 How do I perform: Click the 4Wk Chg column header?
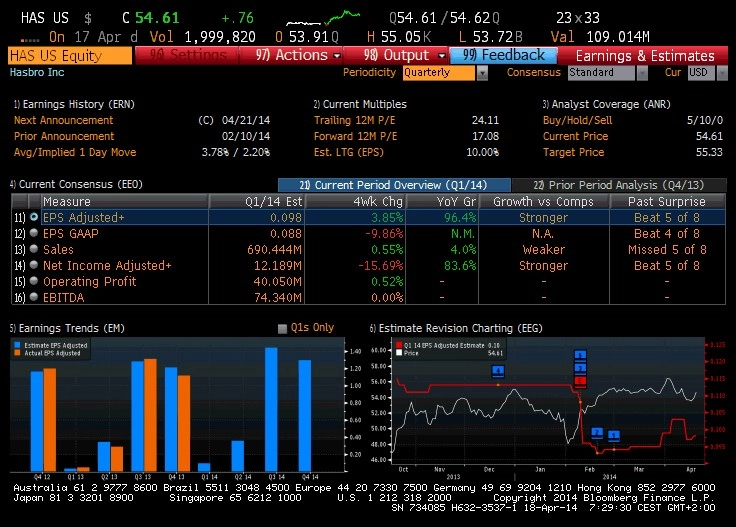click(355, 202)
